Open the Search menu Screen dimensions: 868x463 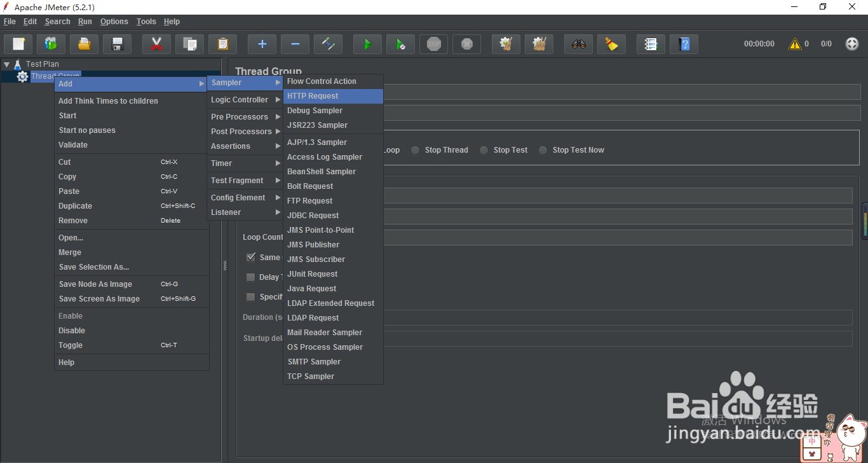click(57, 22)
